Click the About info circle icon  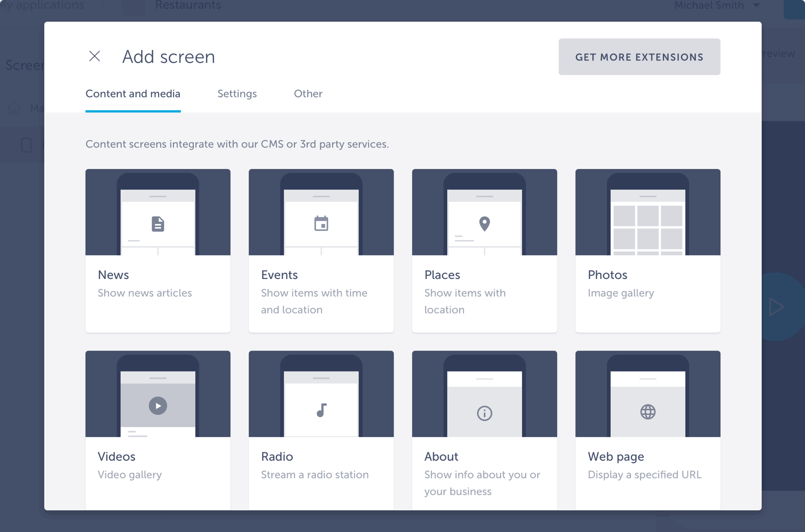click(484, 413)
